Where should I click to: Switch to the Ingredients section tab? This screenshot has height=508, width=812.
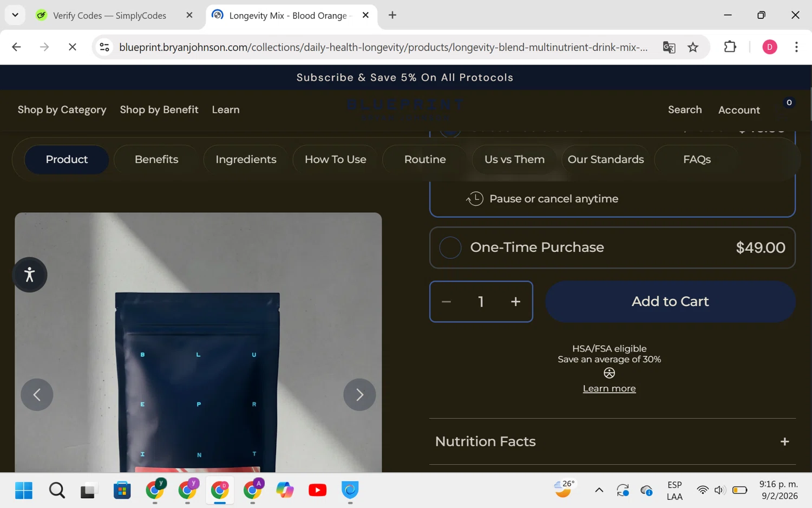click(x=246, y=159)
